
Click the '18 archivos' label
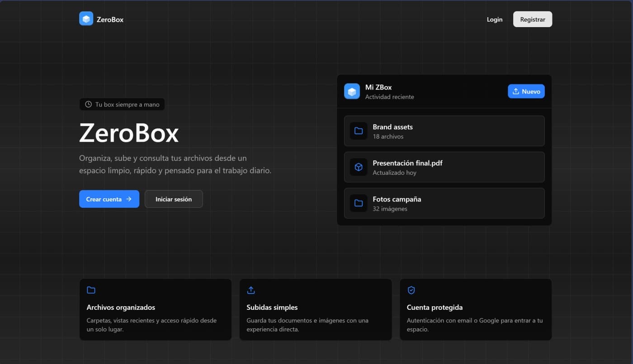point(388,136)
